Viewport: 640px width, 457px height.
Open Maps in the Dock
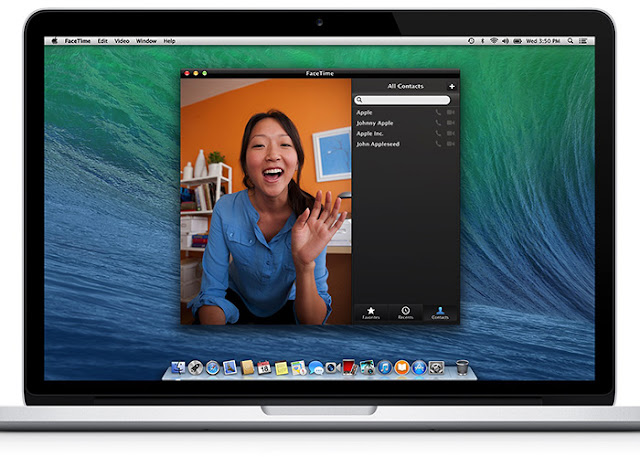pyautogui.click(x=298, y=368)
